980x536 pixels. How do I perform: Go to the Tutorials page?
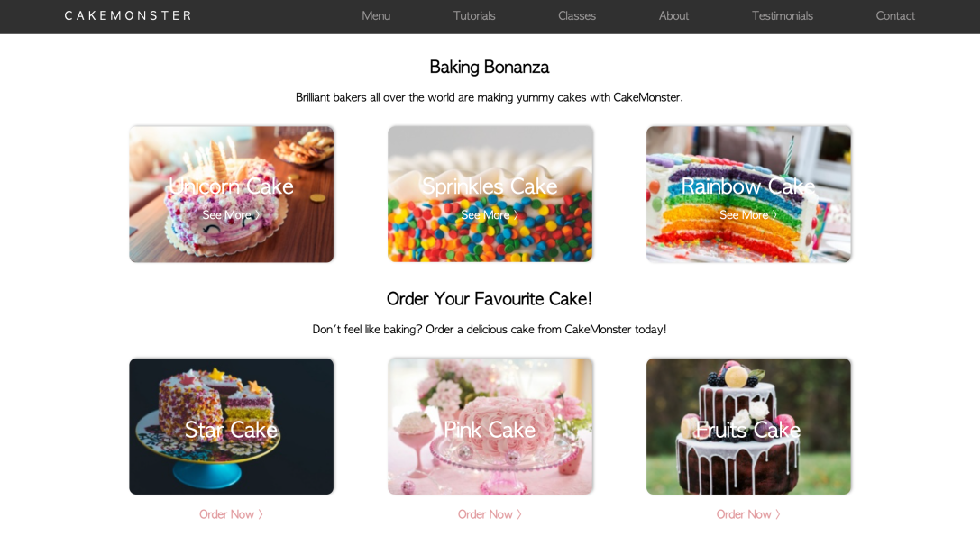(x=473, y=15)
